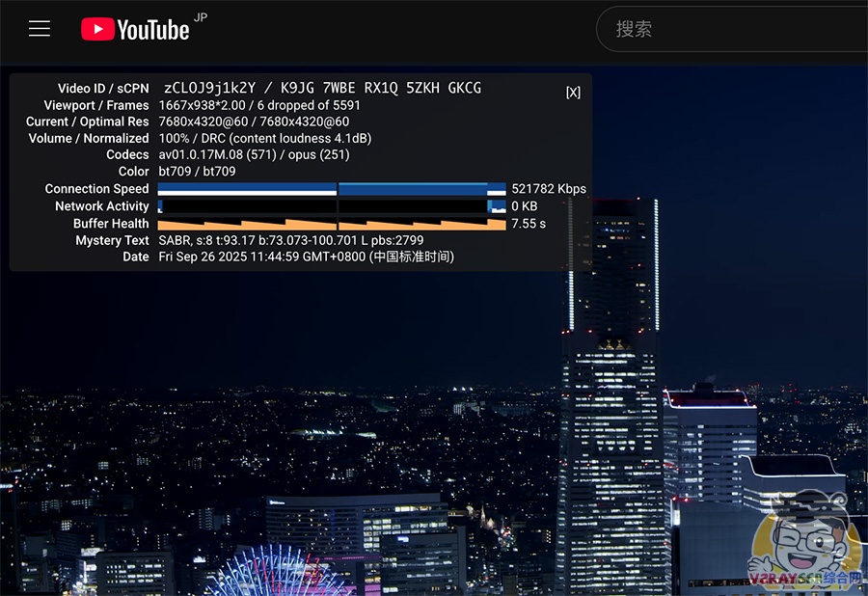Open the YouTube navigation guide menu

pos(39,28)
